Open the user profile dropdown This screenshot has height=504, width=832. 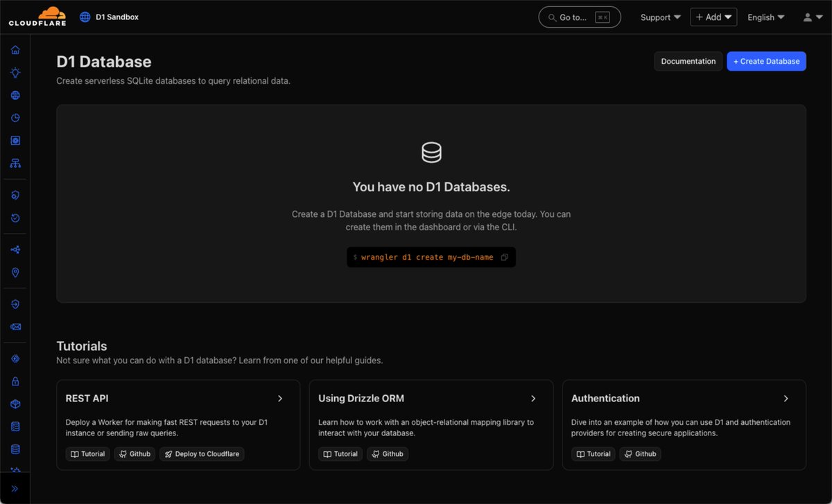813,17
